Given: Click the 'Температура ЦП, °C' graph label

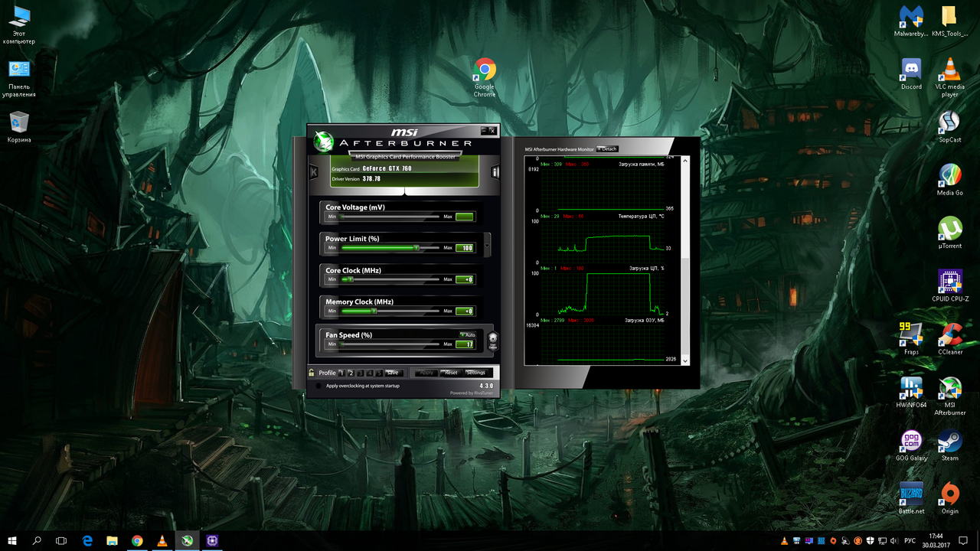Looking at the screenshot, I should pos(641,217).
